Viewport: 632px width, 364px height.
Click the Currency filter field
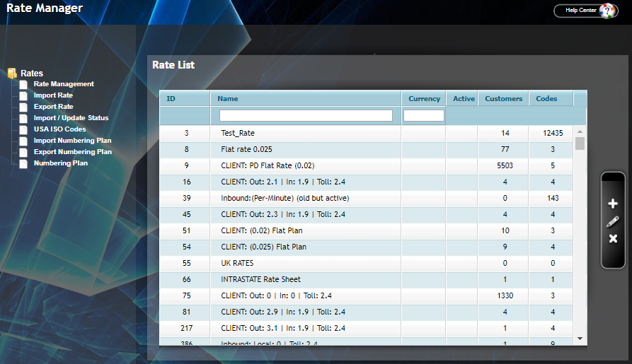tap(423, 115)
